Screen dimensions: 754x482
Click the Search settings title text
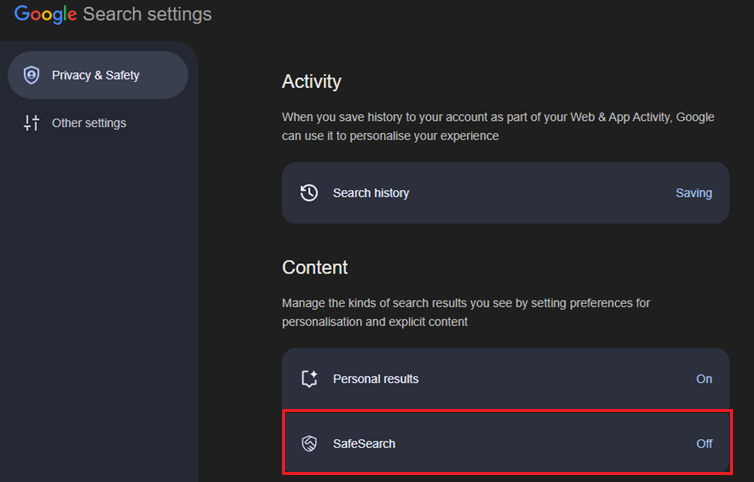[x=147, y=14]
